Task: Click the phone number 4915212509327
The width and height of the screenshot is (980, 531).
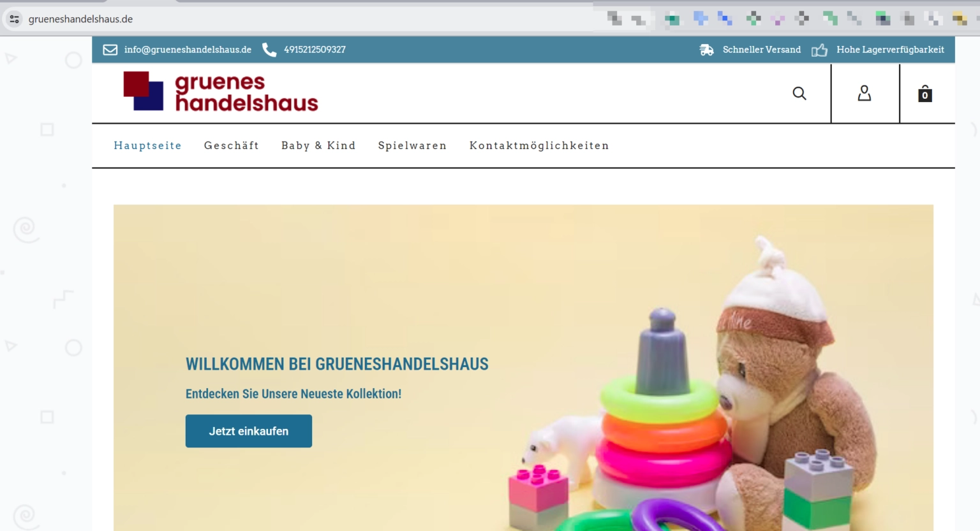Action: 315,50
